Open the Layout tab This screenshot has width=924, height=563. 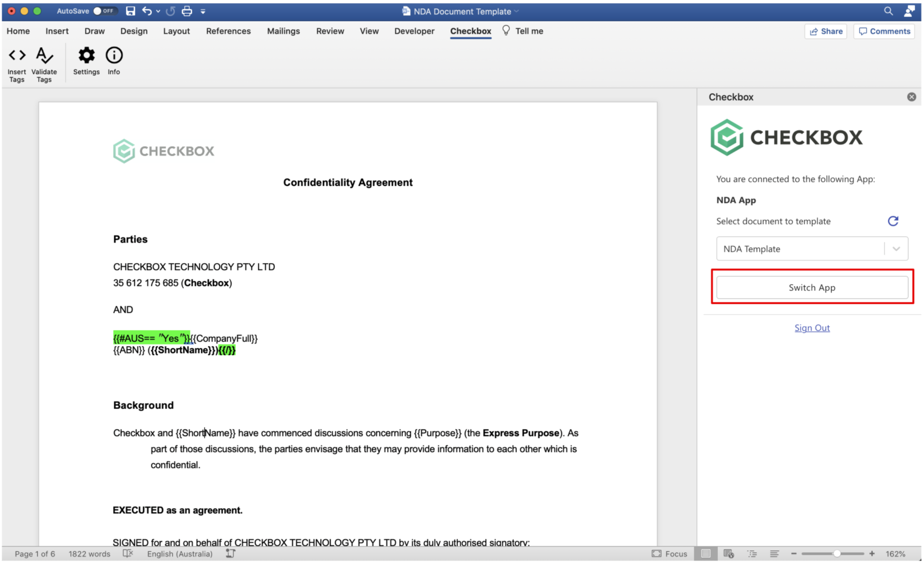(176, 31)
